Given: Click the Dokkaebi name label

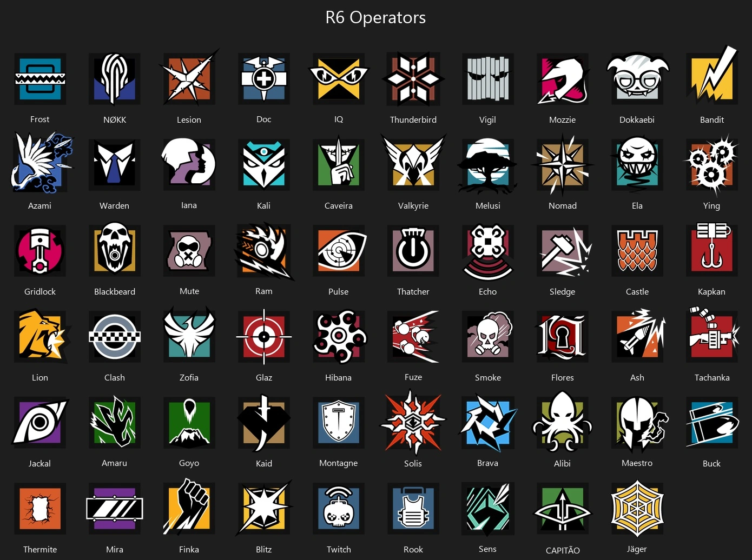Looking at the screenshot, I should 637,119.
